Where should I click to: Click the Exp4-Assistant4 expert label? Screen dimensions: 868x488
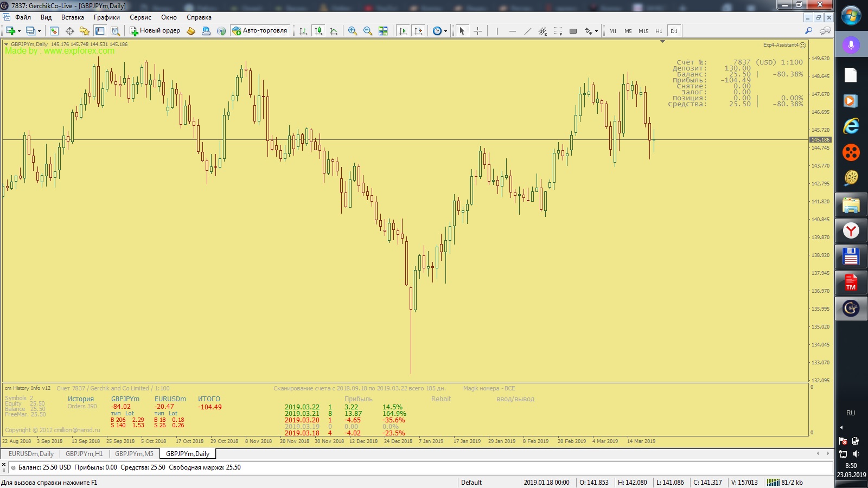784,45
